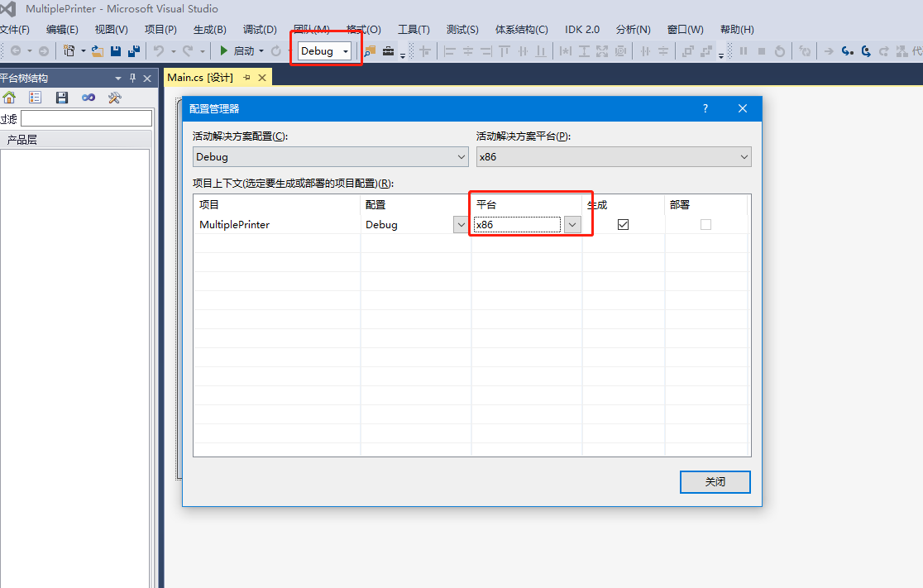
Task: Click the Undo arrow in toolbar
Action: click(158, 51)
